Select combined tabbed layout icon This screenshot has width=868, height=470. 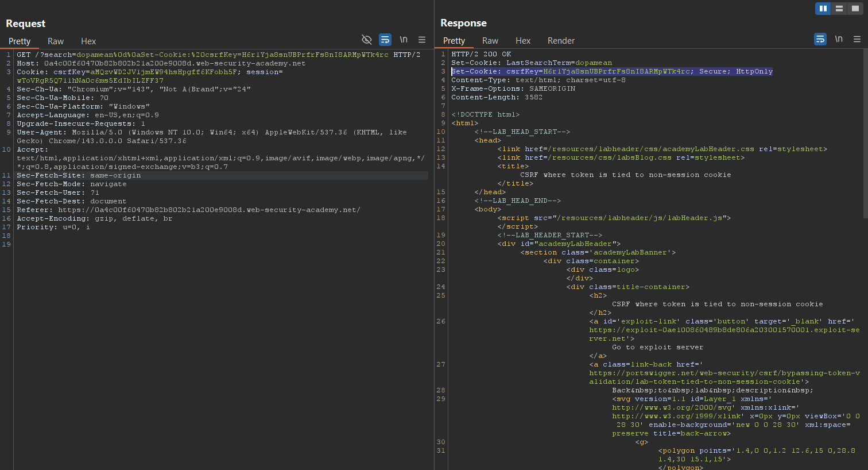coord(855,8)
